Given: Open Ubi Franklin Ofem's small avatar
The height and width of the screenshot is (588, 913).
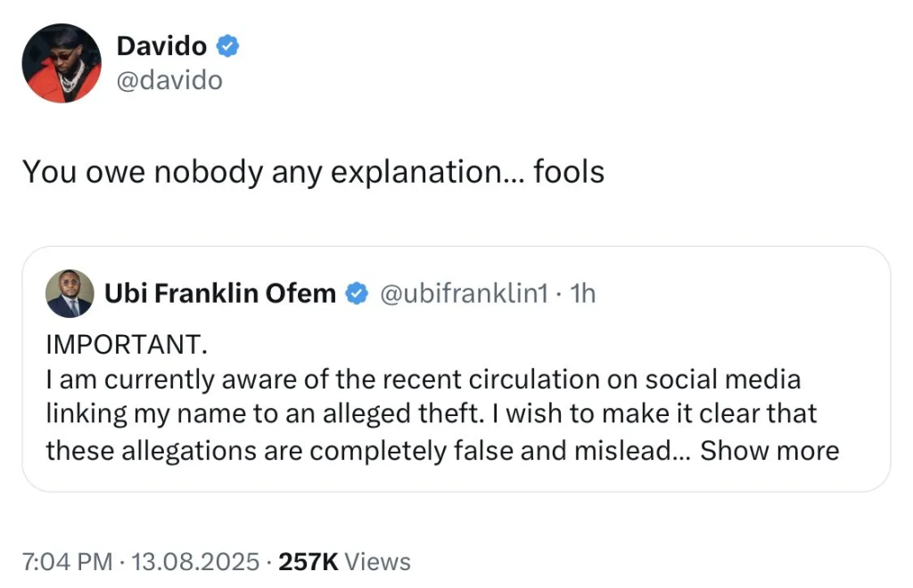Looking at the screenshot, I should click(70, 294).
